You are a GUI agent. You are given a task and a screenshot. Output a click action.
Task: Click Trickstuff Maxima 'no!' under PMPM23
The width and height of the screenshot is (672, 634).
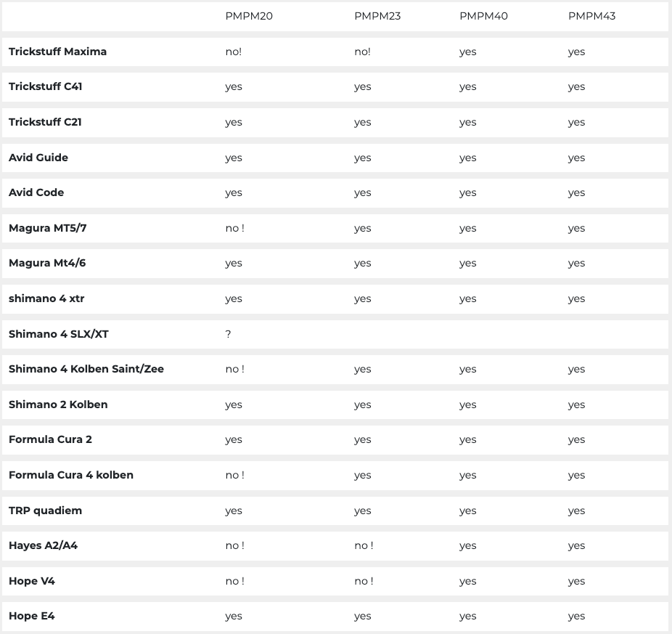362,52
